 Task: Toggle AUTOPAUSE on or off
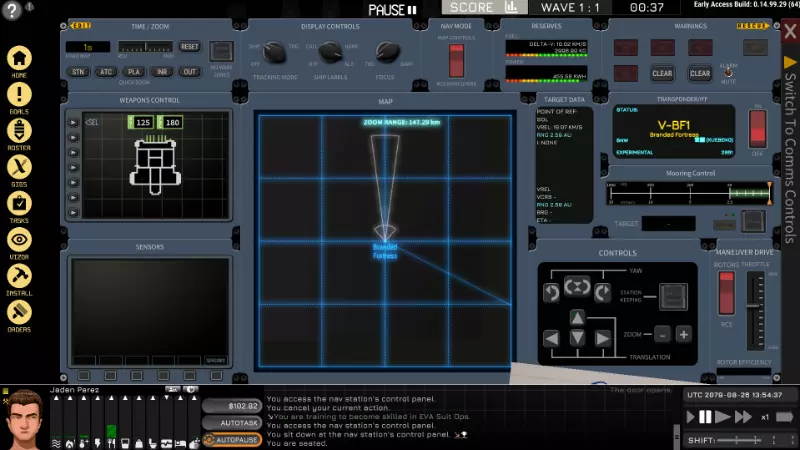[232, 439]
